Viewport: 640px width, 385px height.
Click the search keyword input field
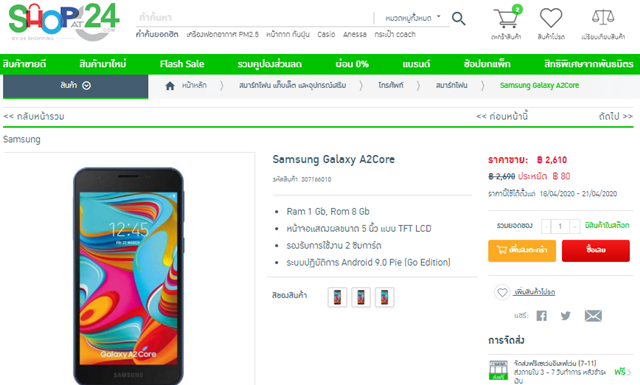click(x=255, y=18)
